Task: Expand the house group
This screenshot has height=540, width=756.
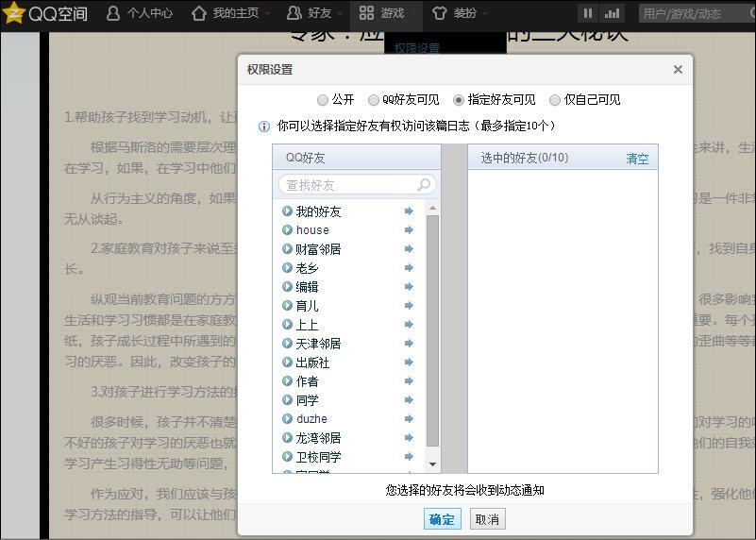Action: tap(287, 230)
